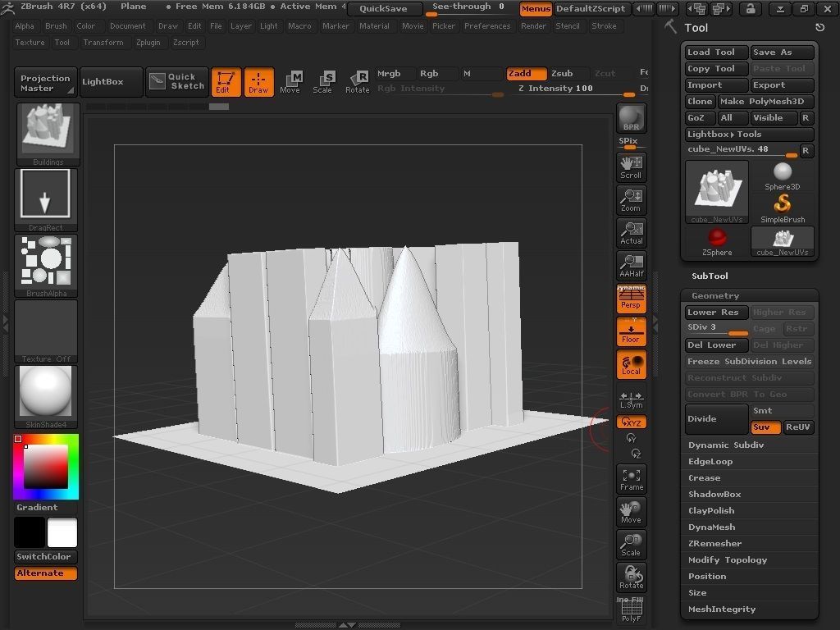This screenshot has height=630, width=840.
Task: Open the DragRect stroke selector
Action: (46, 199)
